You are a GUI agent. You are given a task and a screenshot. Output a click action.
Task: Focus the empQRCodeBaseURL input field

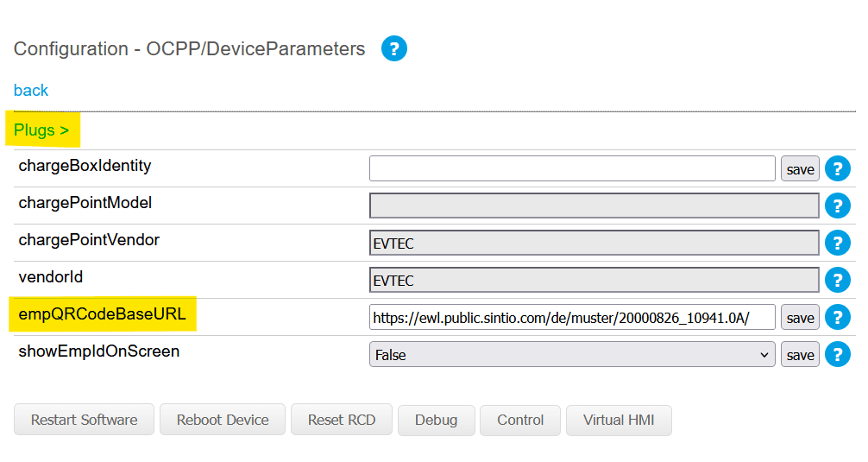click(x=572, y=317)
